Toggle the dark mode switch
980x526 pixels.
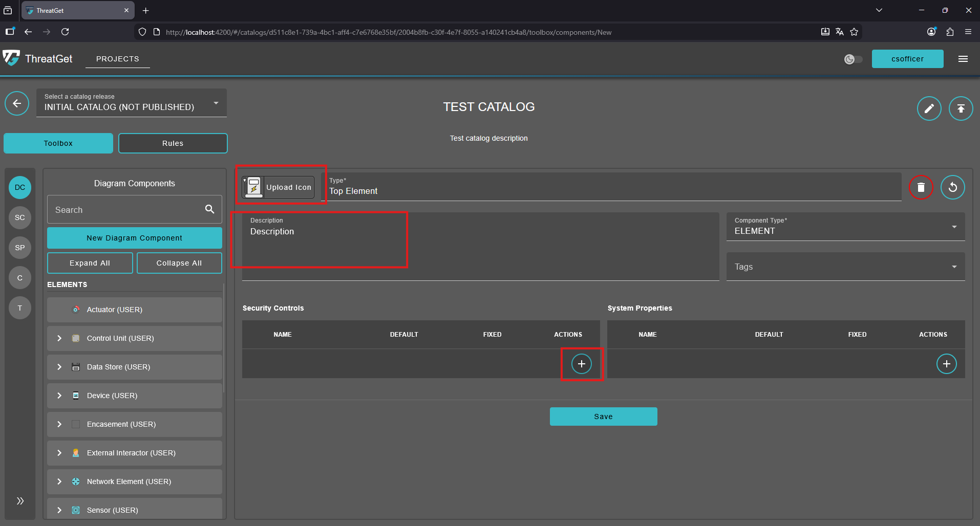[853, 59]
